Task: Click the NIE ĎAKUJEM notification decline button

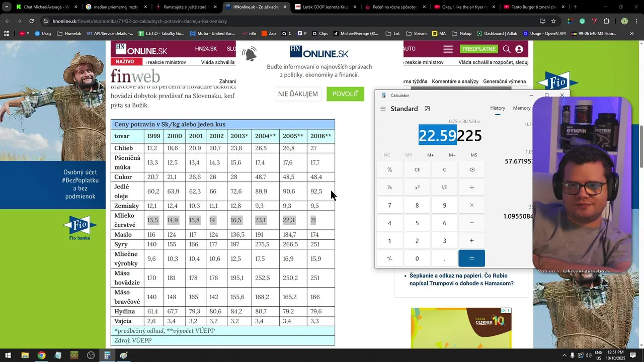Action: 298,94
